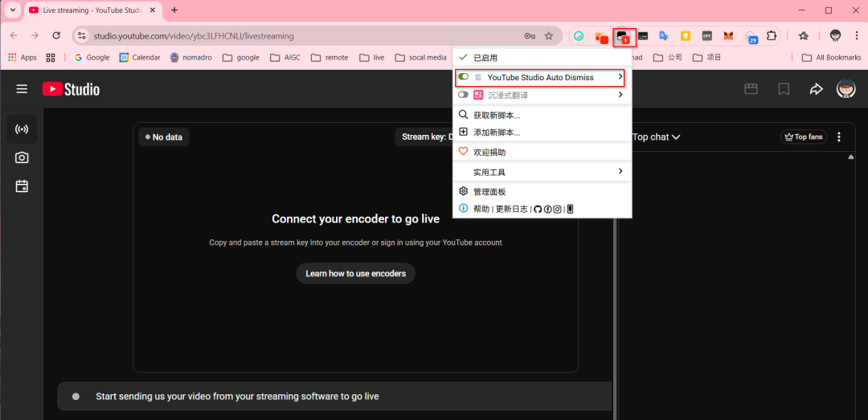This screenshot has width=868, height=420.
Task: Open the Top chat dropdown
Action: click(x=656, y=137)
